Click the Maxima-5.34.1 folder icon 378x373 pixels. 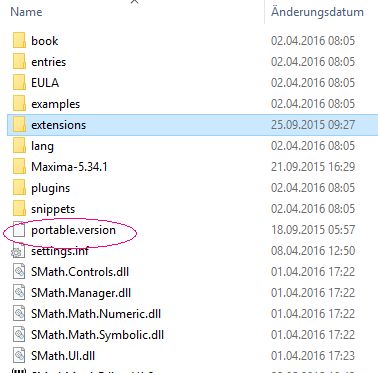pyautogui.click(x=19, y=167)
